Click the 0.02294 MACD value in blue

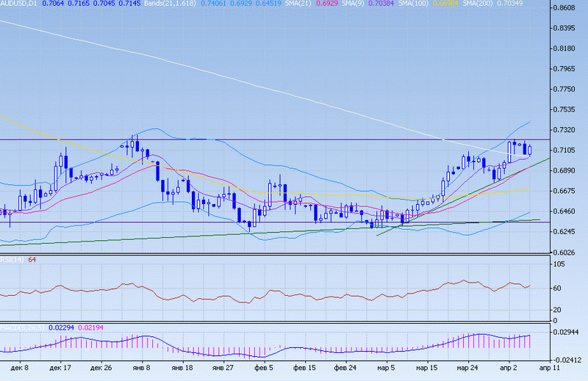pos(61,327)
